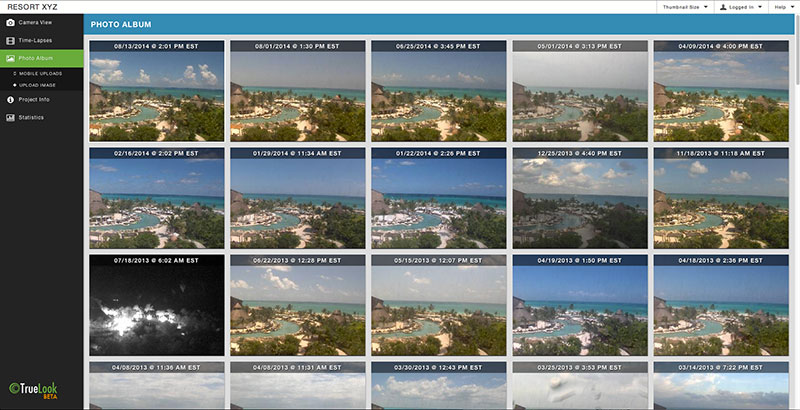This screenshot has height=410, width=800.
Task: Open Project Info page
Action: pos(41,100)
